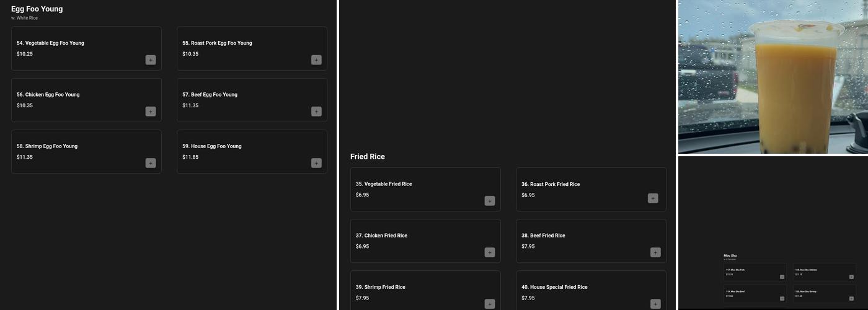Add Moo Shu Beef to cart
868x310 pixels.
coord(782,298)
